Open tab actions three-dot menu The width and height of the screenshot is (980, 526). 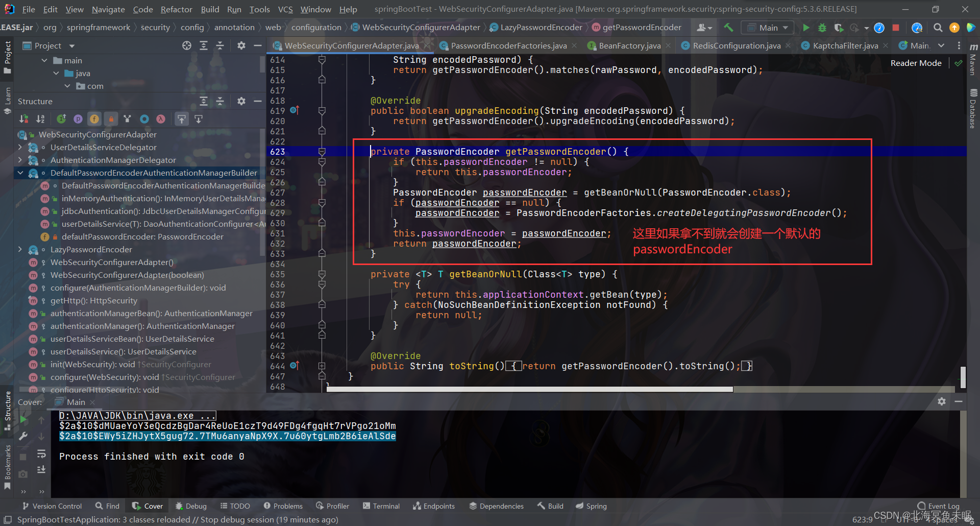tap(959, 45)
